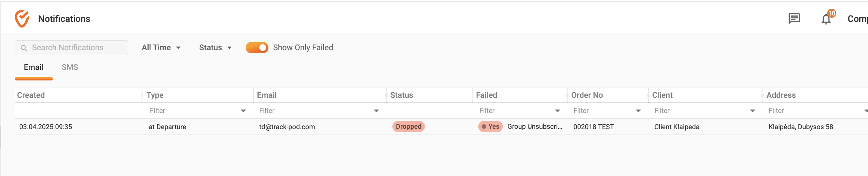Sort by the Status column header
Viewport: 868px width, 176px height.
click(x=401, y=95)
